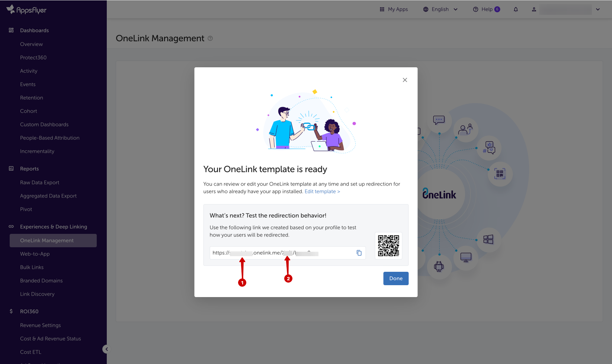This screenshot has height=364, width=612.
Task: Click the QR scan icon in graphic
Action: pos(500,174)
